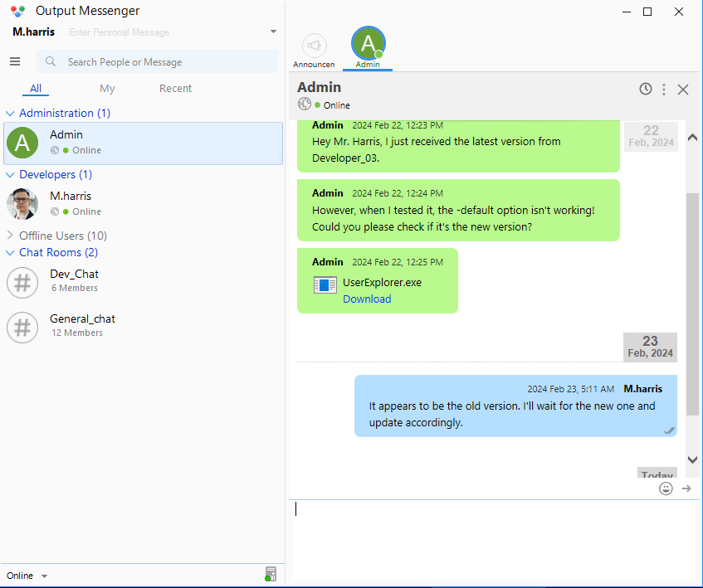Click the chat scrollbar down arrow
Image resolution: width=703 pixels, height=588 pixels.
click(x=692, y=459)
